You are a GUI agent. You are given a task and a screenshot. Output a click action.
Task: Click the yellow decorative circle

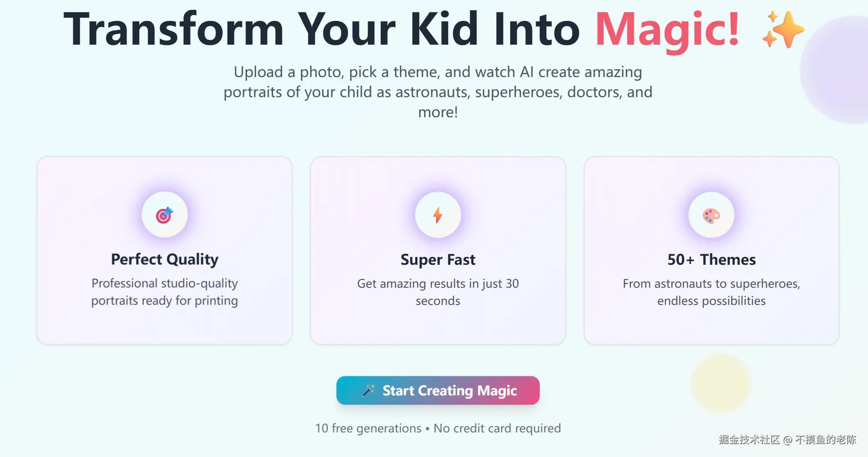[x=721, y=384]
